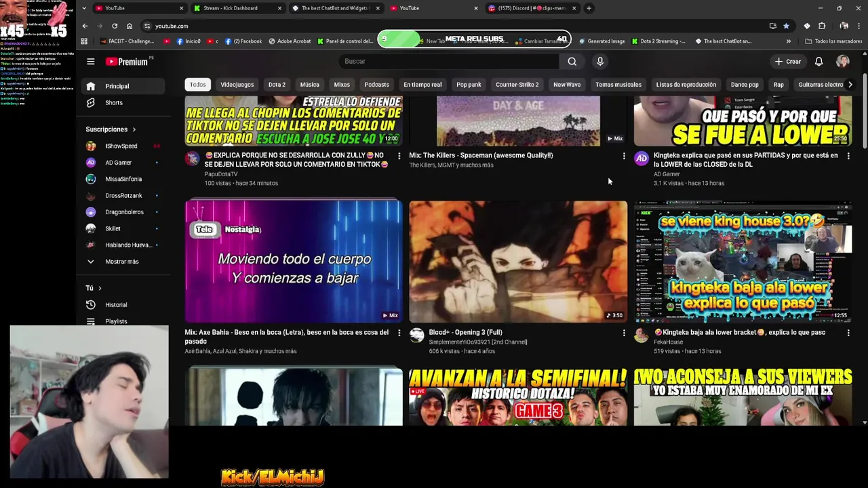Open the Todos los marcadores folder

(x=833, y=41)
